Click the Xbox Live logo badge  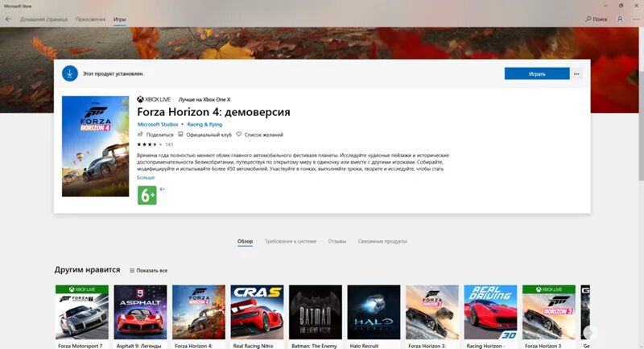click(x=154, y=99)
